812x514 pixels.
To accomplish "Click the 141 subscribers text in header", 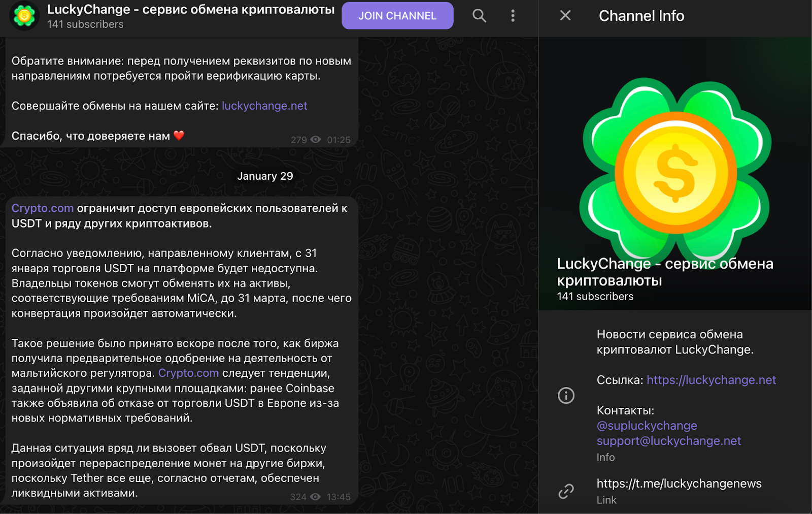I will point(85,24).
